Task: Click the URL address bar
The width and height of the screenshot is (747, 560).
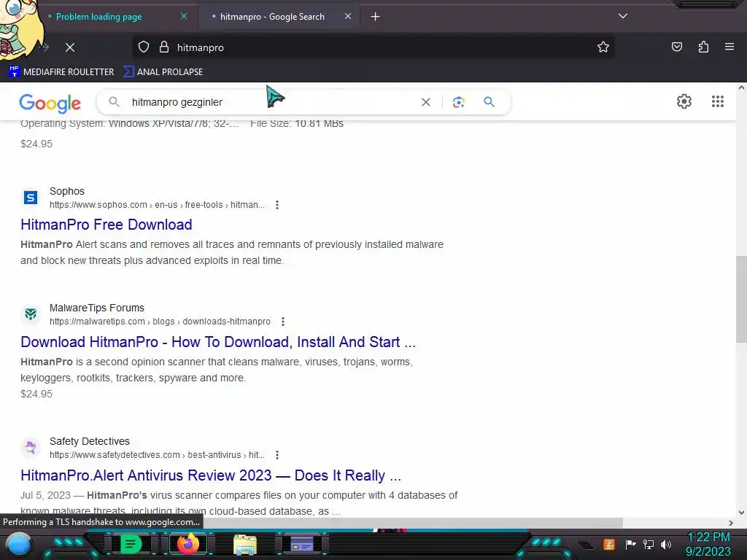Action: [x=373, y=47]
